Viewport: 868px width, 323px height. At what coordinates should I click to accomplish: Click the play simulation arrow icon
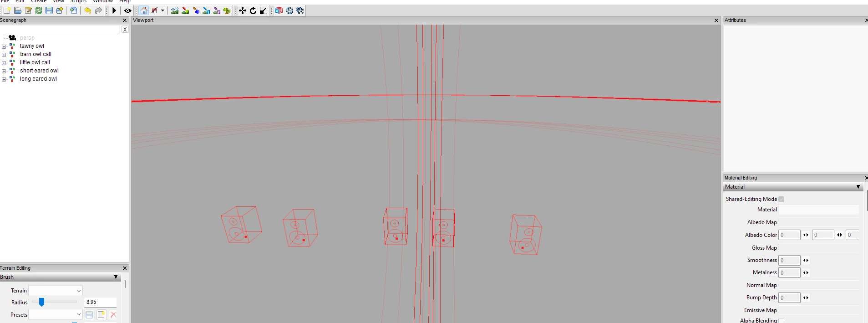(x=114, y=10)
